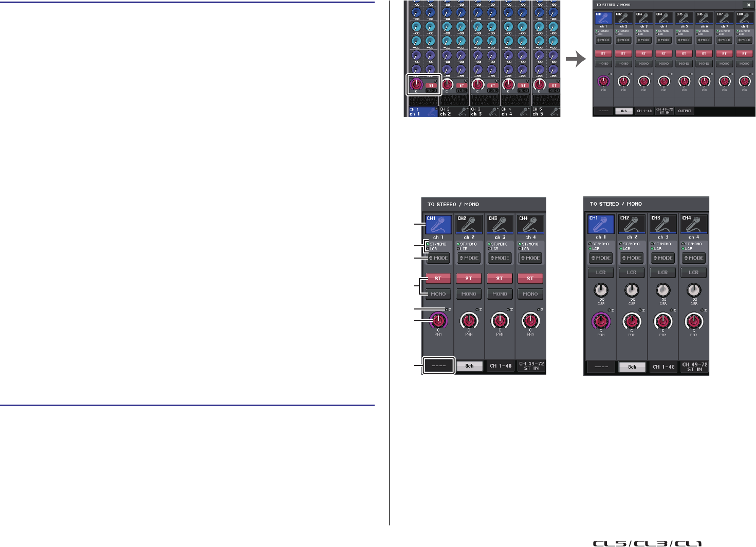
Task: Select CH3 microphone icon in window with CSR knobs
Action: 663,224
